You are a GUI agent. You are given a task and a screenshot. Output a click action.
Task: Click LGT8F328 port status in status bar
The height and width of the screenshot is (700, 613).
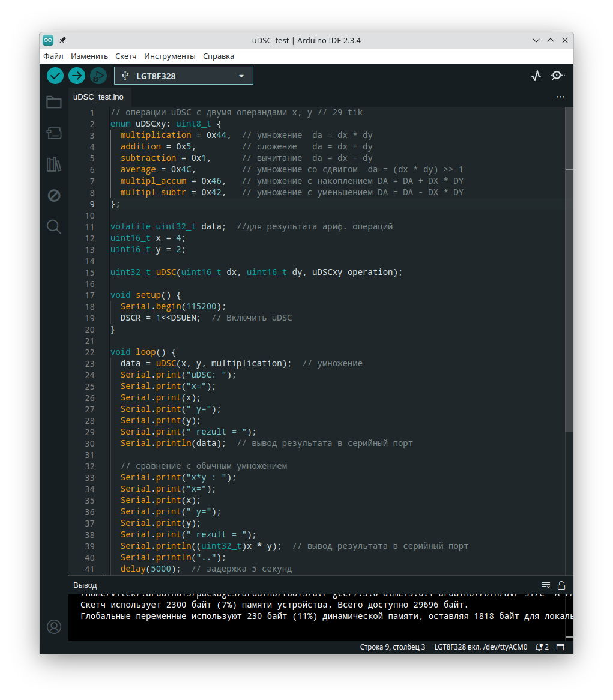pos(481,647)
